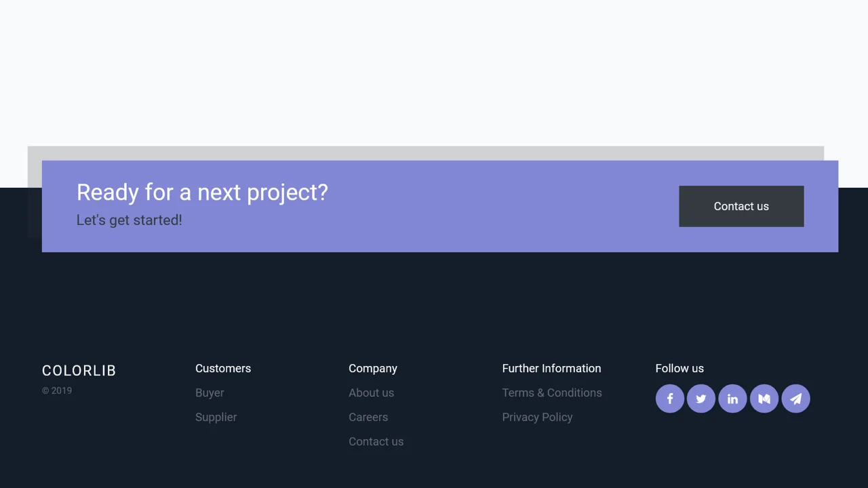Click the Telegram paper plane icon
868x488 pixels.
click(x=795, y=399)
